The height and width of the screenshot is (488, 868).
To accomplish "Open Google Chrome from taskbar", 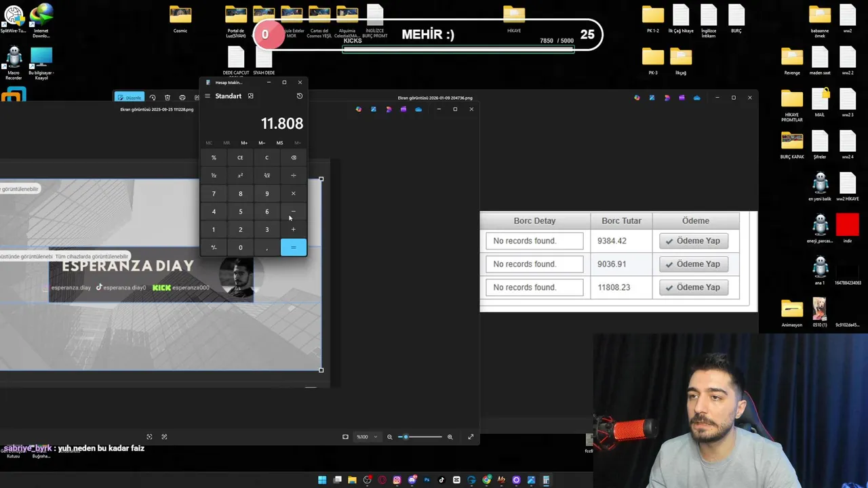I will (486, 480).
